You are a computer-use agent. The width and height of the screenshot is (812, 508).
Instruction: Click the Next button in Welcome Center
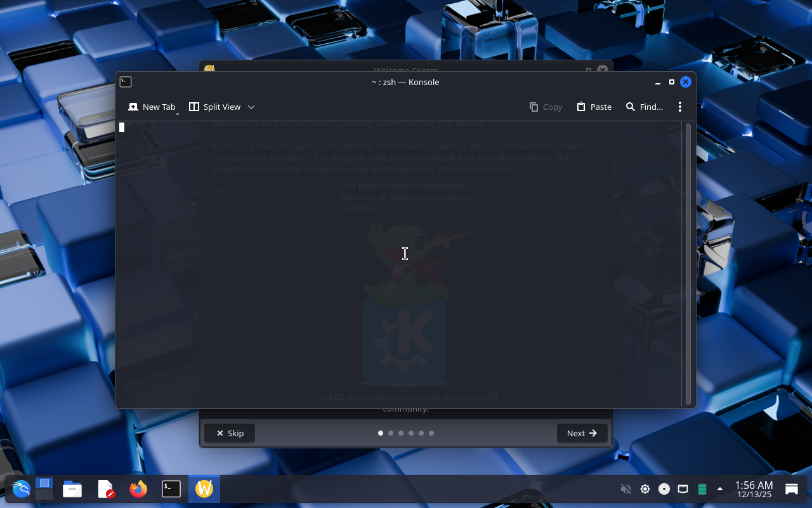(x=582, y=433)
